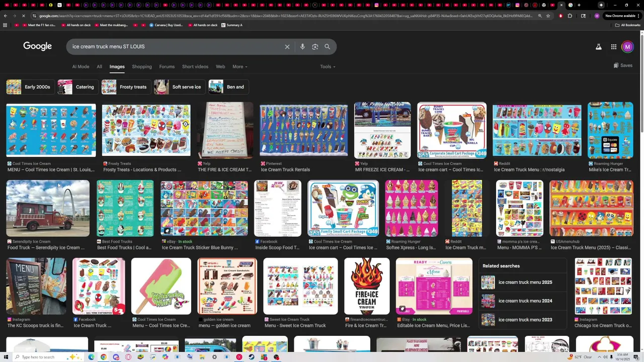The image size is (644, 362).
Task: Open the Windows Start menu
Action: coord(7,357)
